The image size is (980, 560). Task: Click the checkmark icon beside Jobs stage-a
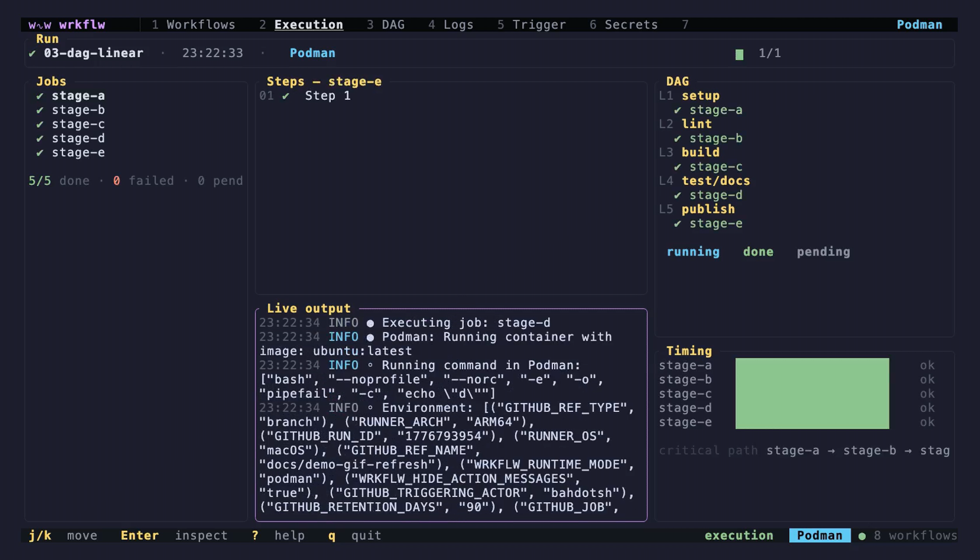click(40, 96)
